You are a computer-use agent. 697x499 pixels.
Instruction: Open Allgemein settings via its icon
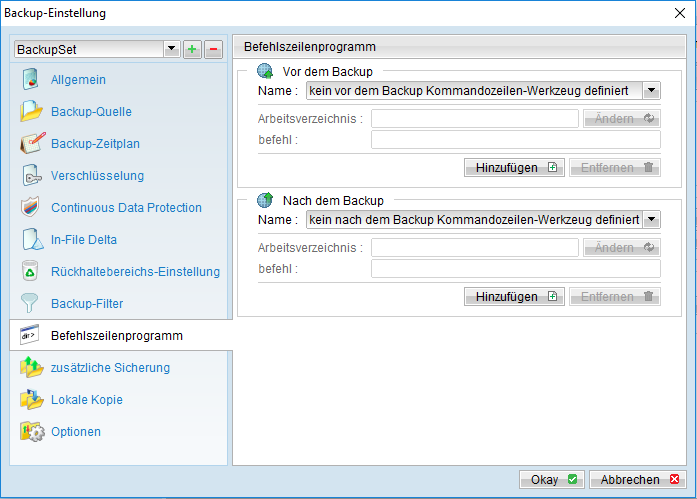30,80
